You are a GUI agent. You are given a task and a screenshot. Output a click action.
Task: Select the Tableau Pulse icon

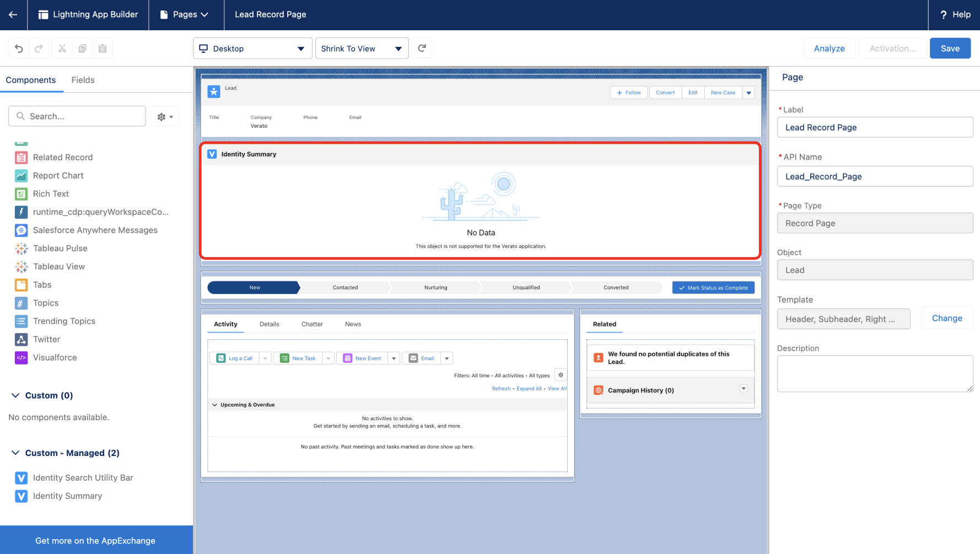21,248
